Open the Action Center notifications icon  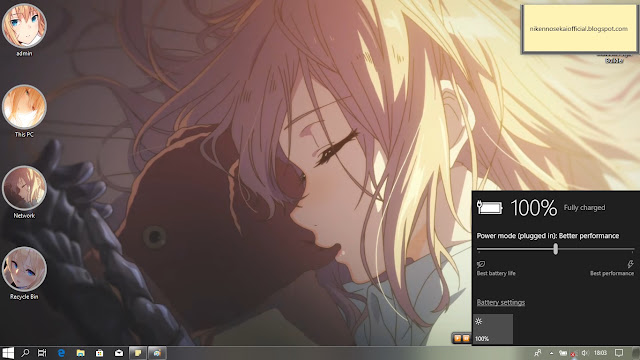[x=619, y=353]
